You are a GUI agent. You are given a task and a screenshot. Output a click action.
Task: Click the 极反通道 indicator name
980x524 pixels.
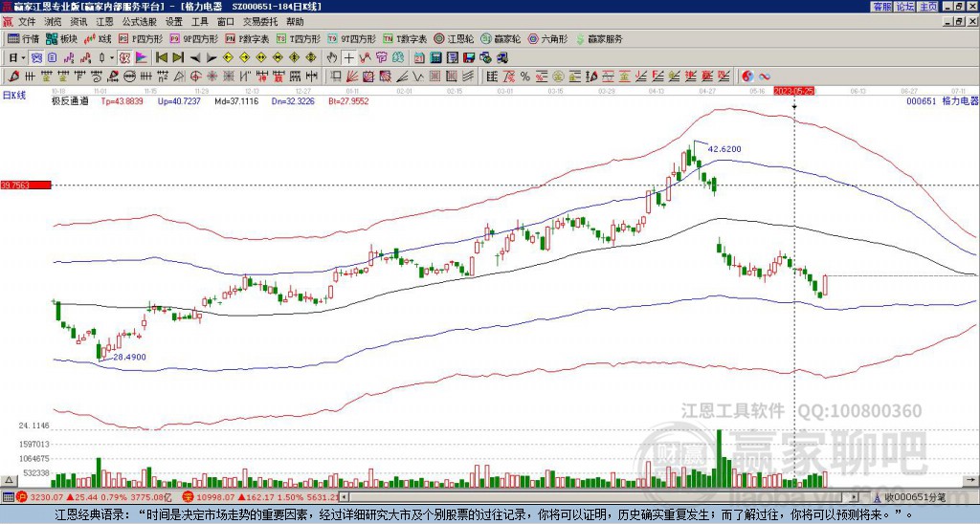pos(70,100)
